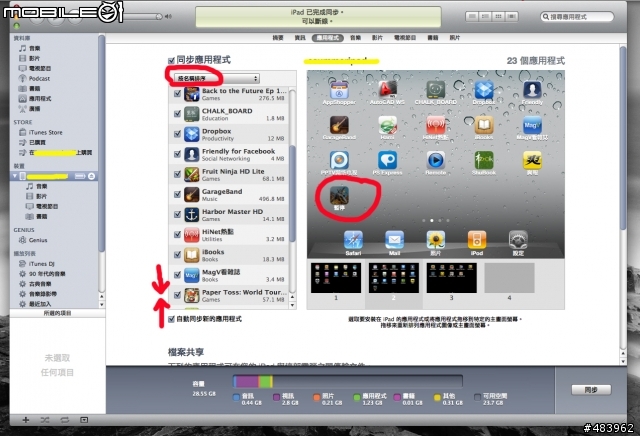Select Friendly icon on iPad home screen

click(532, 90)
